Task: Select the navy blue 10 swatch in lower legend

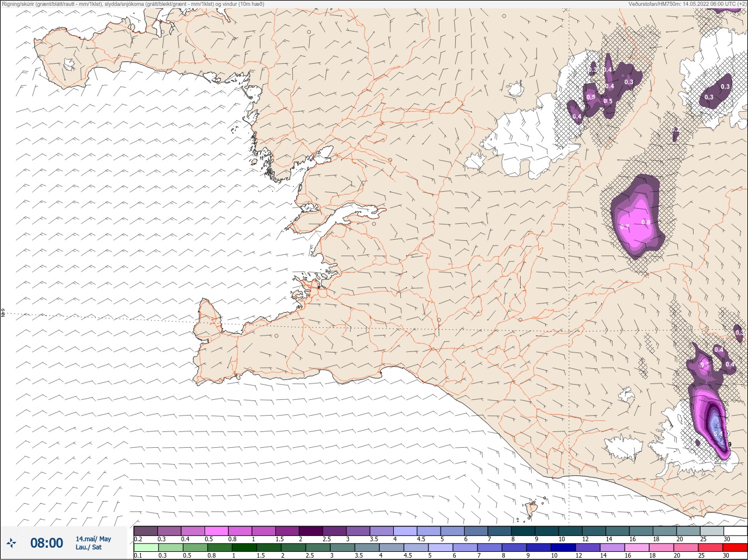Action: point(563,548)
